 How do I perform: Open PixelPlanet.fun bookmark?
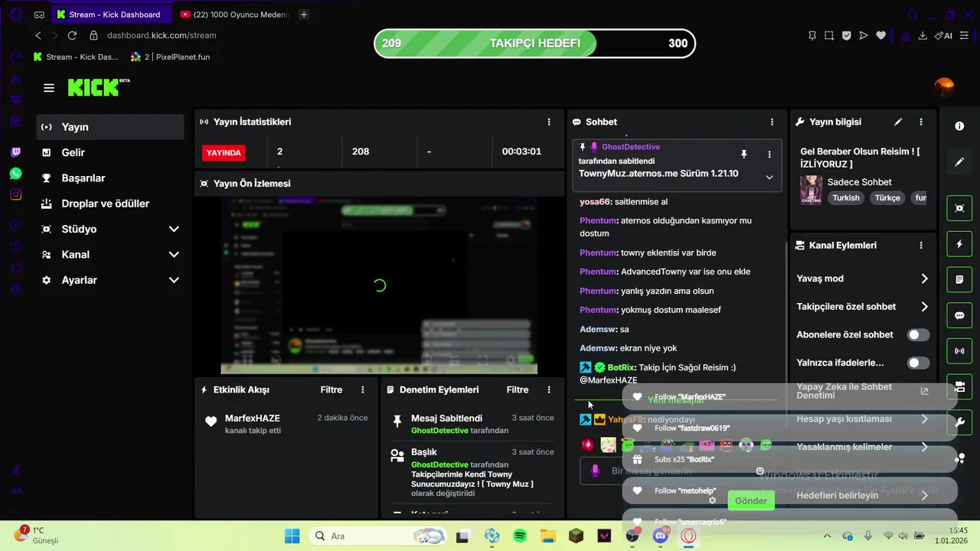coord(170,57)
